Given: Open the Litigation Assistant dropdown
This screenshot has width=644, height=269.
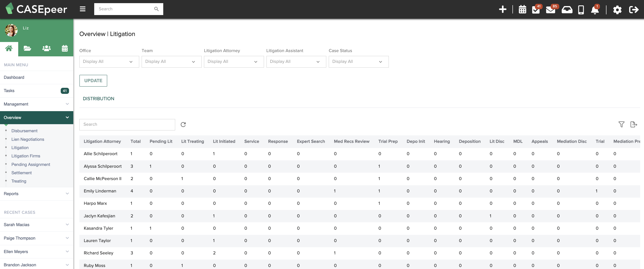Looking at the screenshot, I should click(x=296, y=62).
